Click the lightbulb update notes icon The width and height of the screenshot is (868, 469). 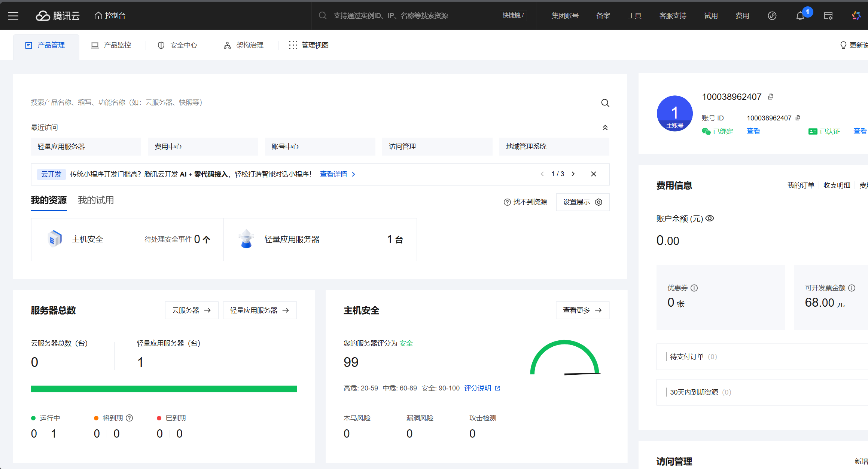pos(843,45)
